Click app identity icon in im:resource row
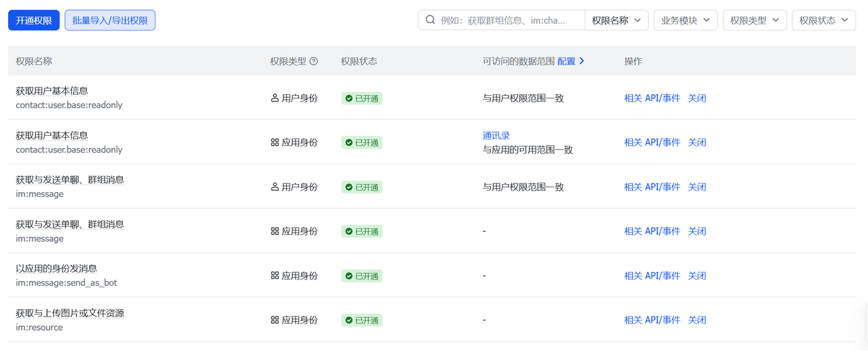868x351 pixels. pos(275,320)
